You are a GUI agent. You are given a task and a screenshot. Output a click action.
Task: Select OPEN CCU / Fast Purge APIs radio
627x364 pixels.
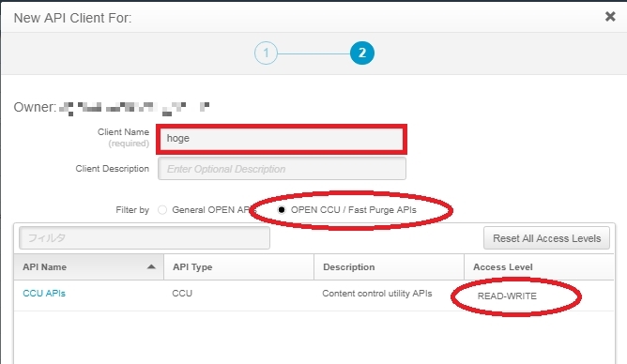click(x=282, y=210)
